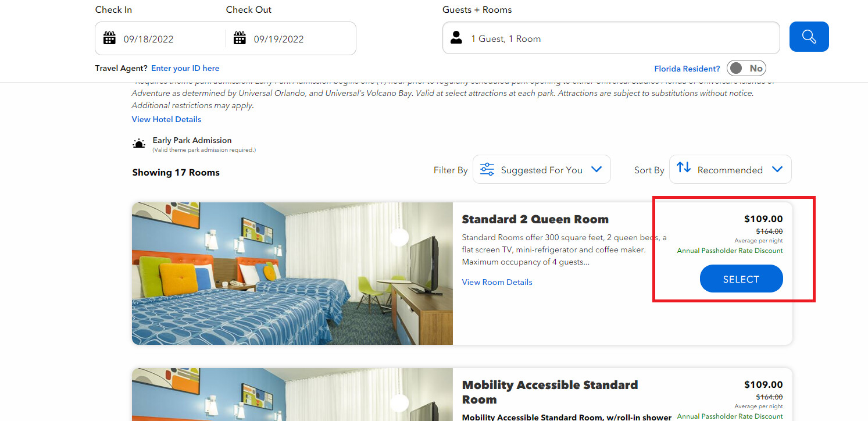
Task: Toggle the Florida Resident switch
Action: (746, 68)
